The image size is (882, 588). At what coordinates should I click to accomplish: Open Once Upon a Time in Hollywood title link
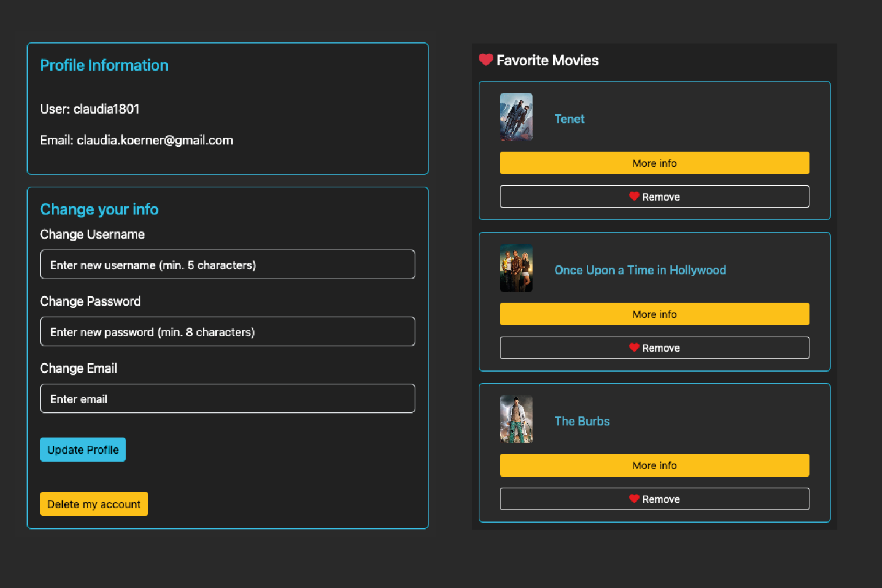point(640,270)
